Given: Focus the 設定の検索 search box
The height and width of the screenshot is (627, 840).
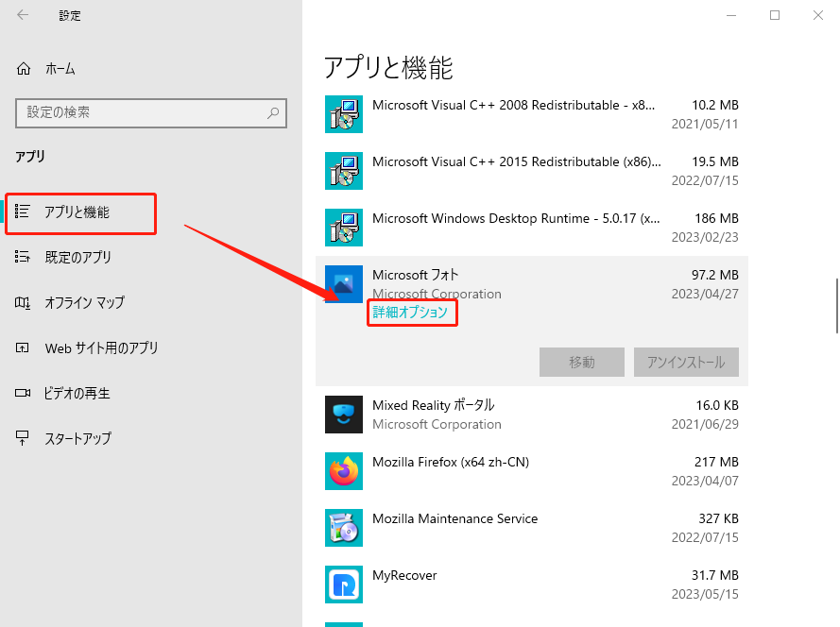Looking at the screenshot, I should coord(151,113).
